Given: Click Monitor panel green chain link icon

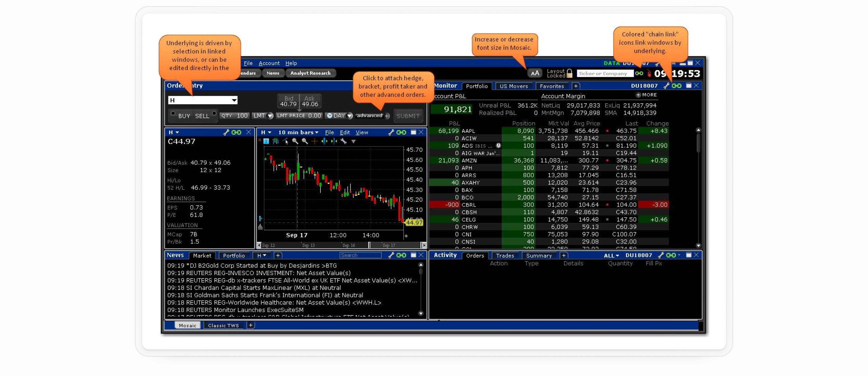Looking at the screenshot, I should tap(676, 86).
